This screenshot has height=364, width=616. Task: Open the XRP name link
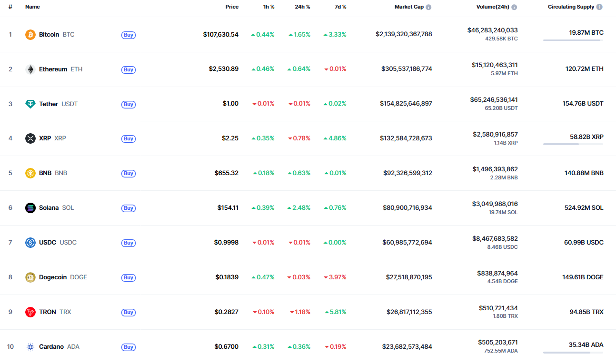(45, 138)
